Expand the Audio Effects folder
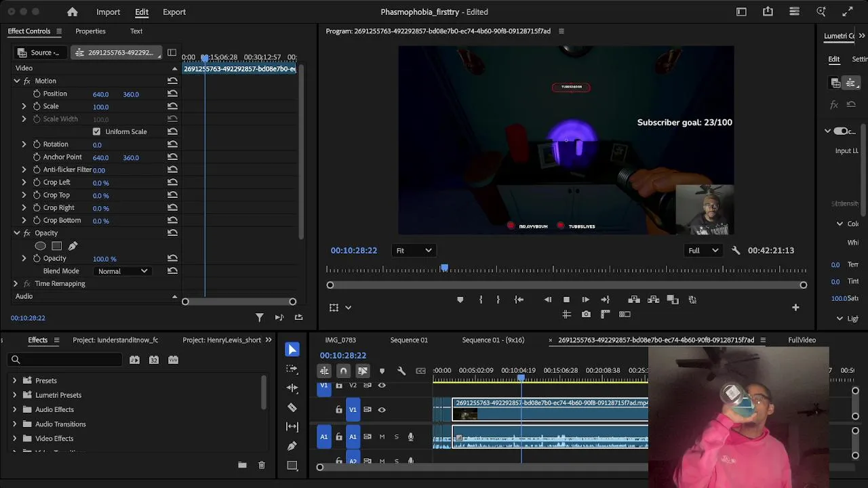Screen dimensions: 868x488 coord(14,409)
